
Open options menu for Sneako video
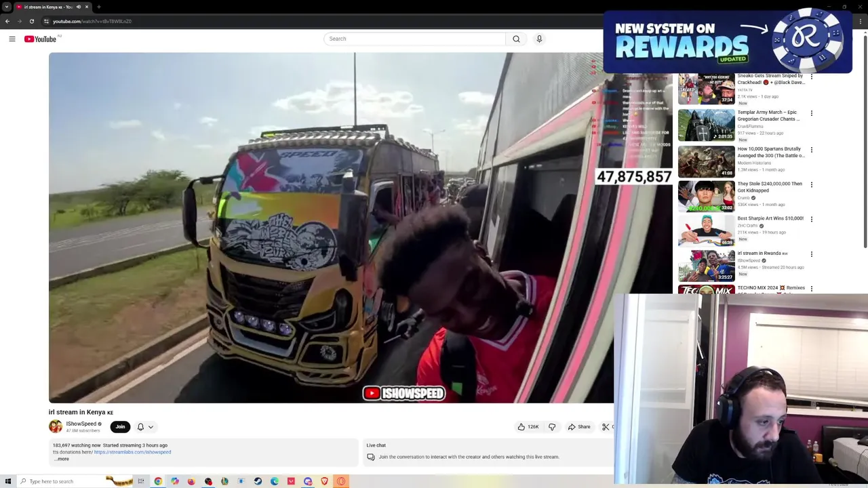(x=812, y=77)
